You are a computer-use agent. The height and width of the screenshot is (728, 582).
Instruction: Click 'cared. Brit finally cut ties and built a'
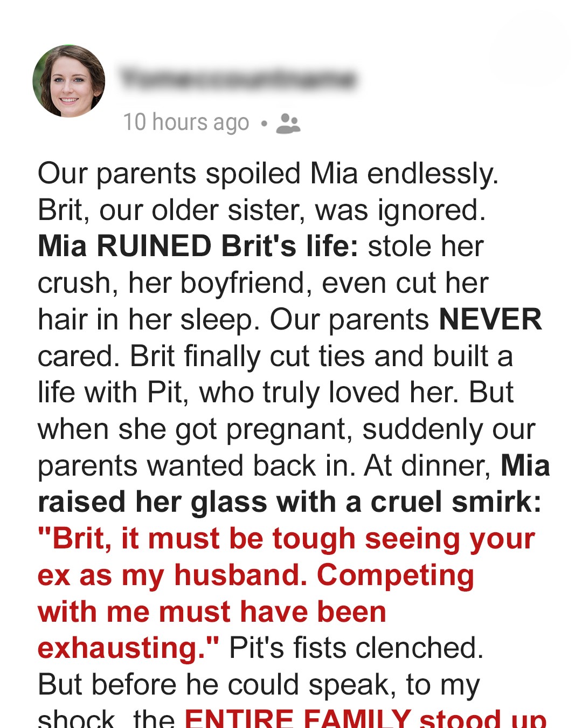click(x=275, y=356)
